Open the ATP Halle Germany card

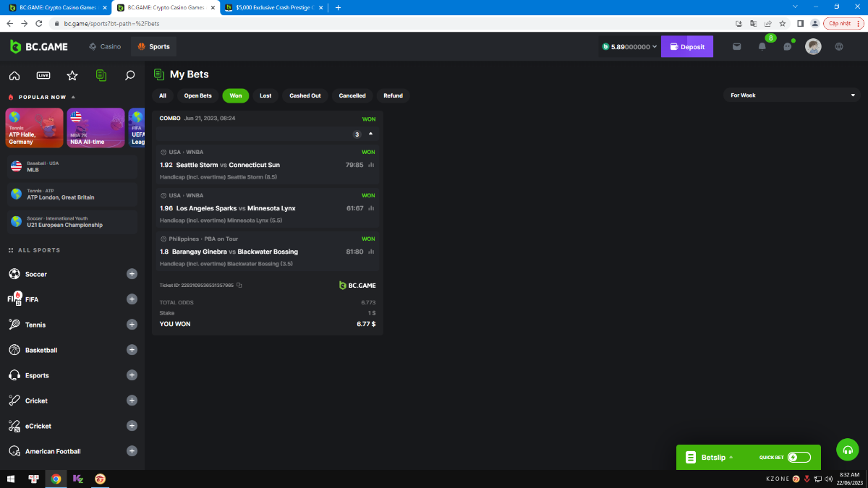pos(34,127)
